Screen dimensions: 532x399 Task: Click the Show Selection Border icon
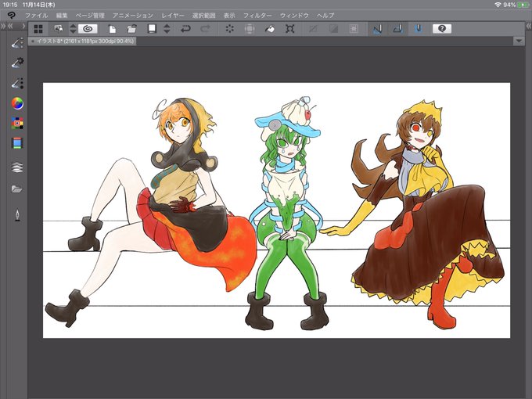point(354,29)
